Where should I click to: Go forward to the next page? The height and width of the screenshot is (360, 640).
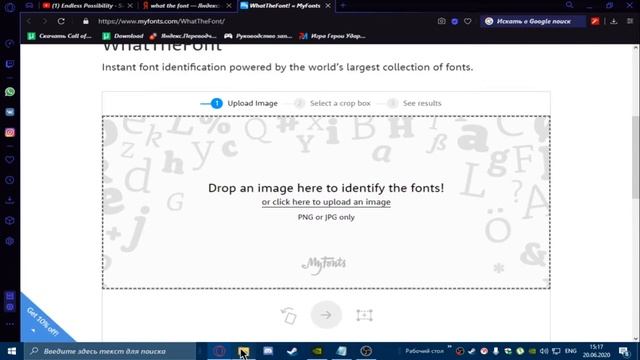coord(44,21)
